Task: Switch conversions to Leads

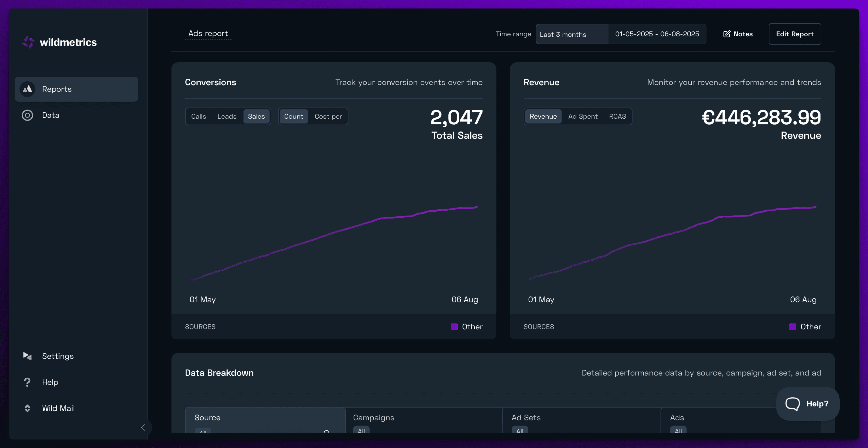Action: coord(227,116)
